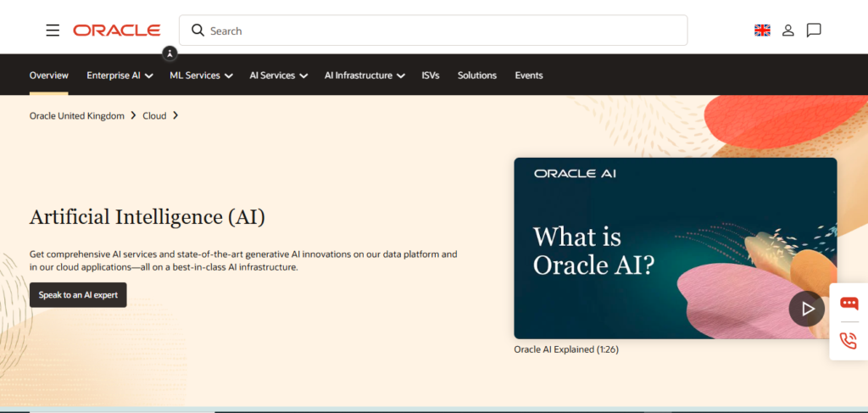The height and width of the screenshot is (413, 868).
Task: Click the Oracle AI Explained (1:26) caption
Action: click(x=566, y=349)
